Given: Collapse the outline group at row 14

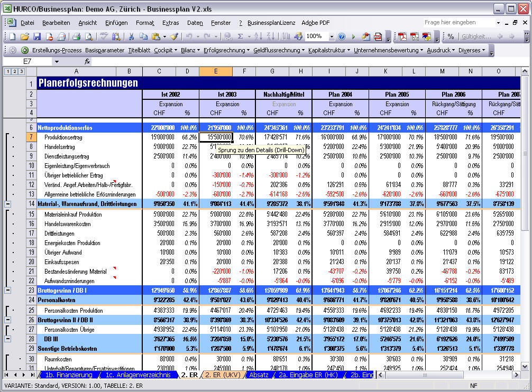Looking at the screenshot, I should click(x=8, y=204).
